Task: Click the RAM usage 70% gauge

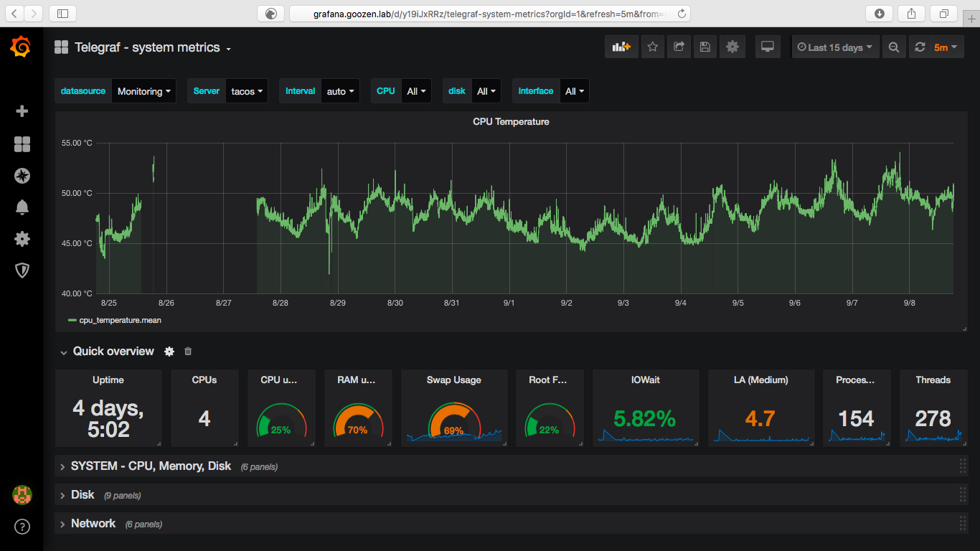Action: 358,421
